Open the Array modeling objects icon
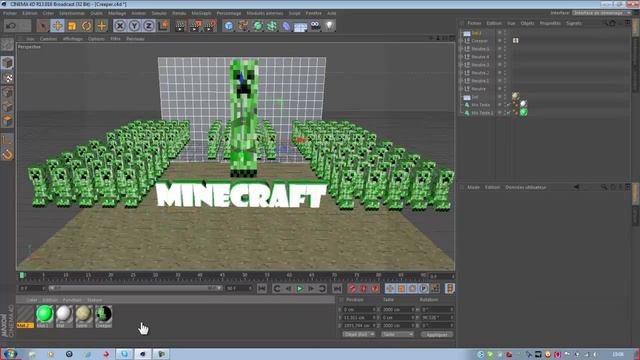 point(272,26)
